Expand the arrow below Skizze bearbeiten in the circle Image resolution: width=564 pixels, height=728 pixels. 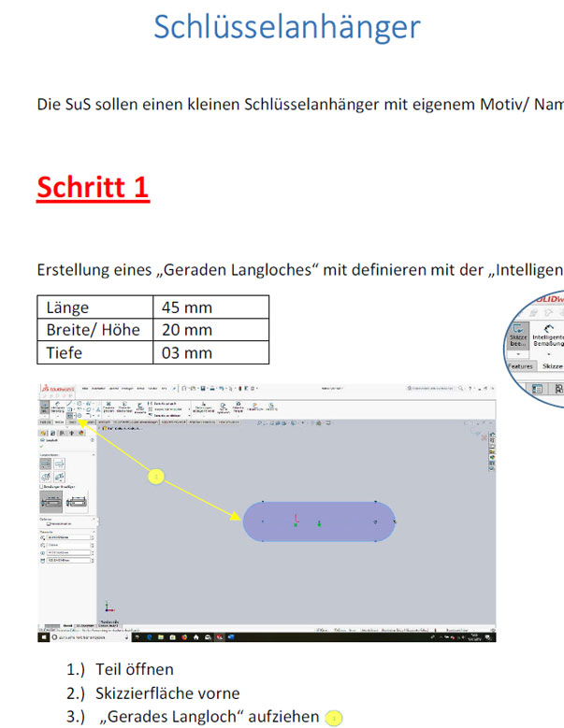(x=518, y=354)
